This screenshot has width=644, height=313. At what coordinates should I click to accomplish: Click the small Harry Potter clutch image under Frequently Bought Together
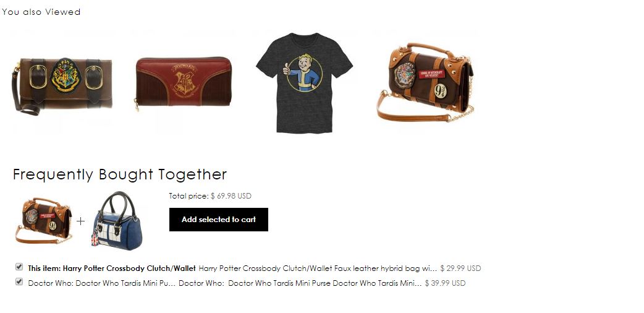pyautogui.click(x=44, y=221)
